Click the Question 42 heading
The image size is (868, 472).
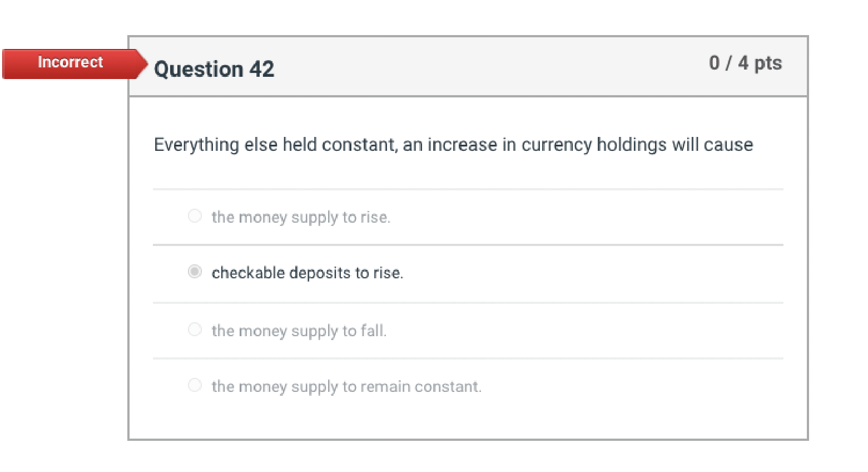pos(214,68)
